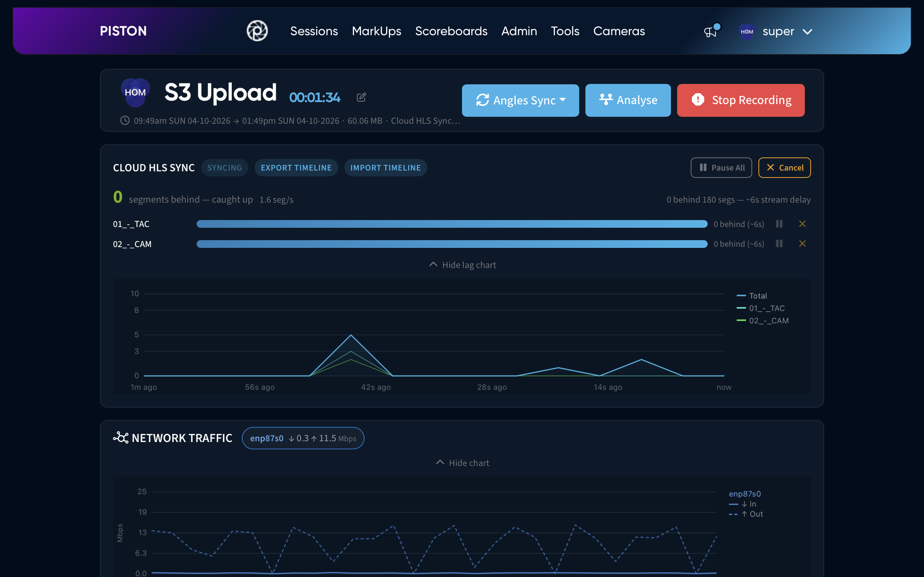Screen dimensions: 924x577
Task: Collapse the network chart with Hide chart
Action: 462,463
